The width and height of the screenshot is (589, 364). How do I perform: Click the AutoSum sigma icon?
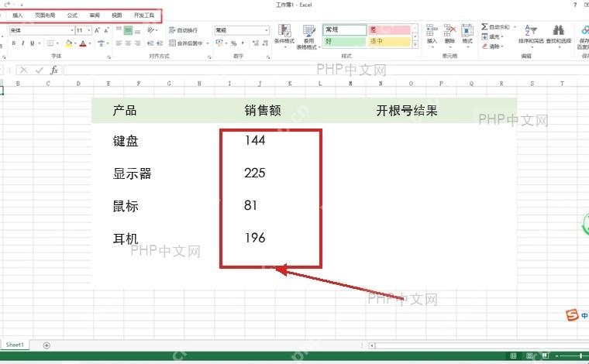coord(484,26)
